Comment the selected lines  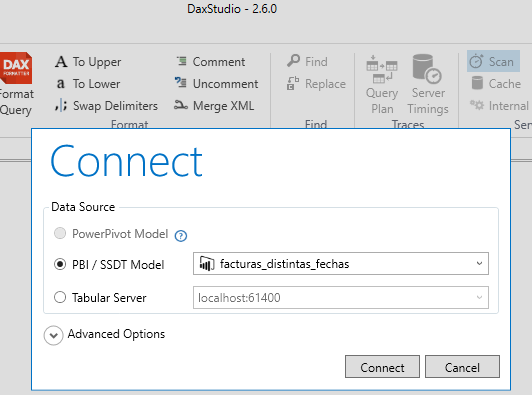[x=211, y=62]
